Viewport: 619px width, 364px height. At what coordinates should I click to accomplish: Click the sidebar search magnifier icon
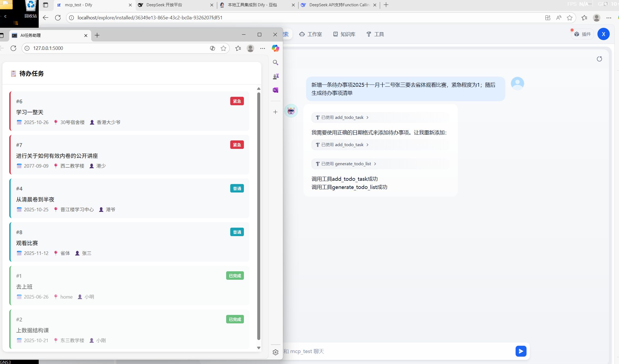click(x=276, y=62)
